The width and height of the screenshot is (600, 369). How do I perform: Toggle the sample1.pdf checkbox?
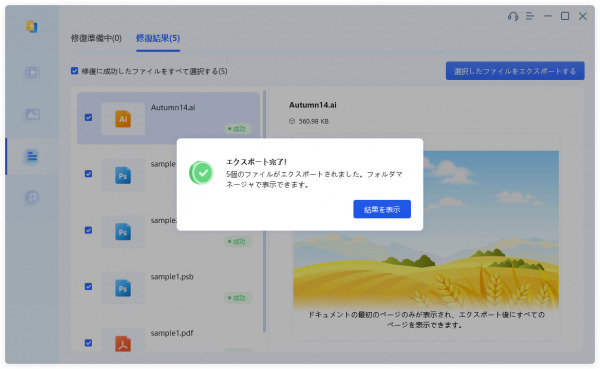pyautogui.click(x=88, y=343)
